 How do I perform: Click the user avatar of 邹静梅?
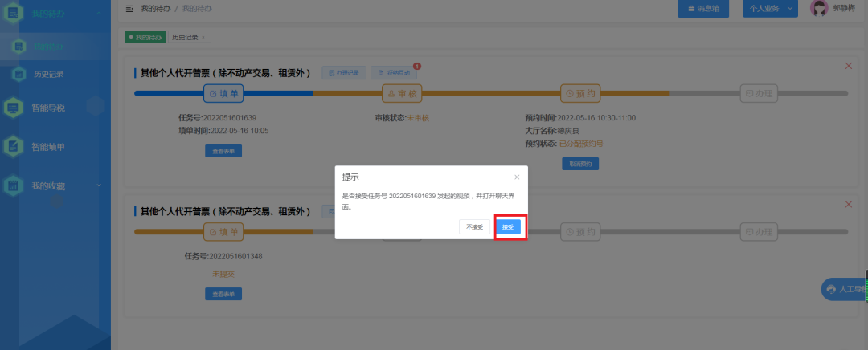click(x=819, y=8)
